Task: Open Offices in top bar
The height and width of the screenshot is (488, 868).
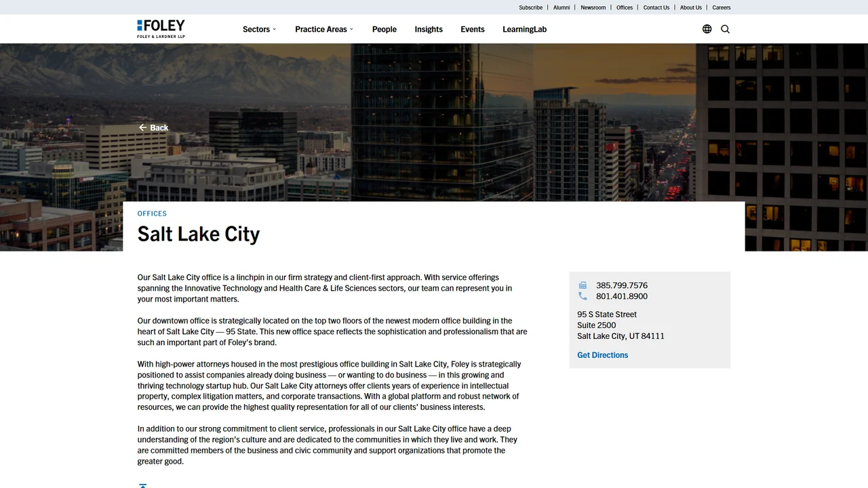Action: click(x=625, y=7)
